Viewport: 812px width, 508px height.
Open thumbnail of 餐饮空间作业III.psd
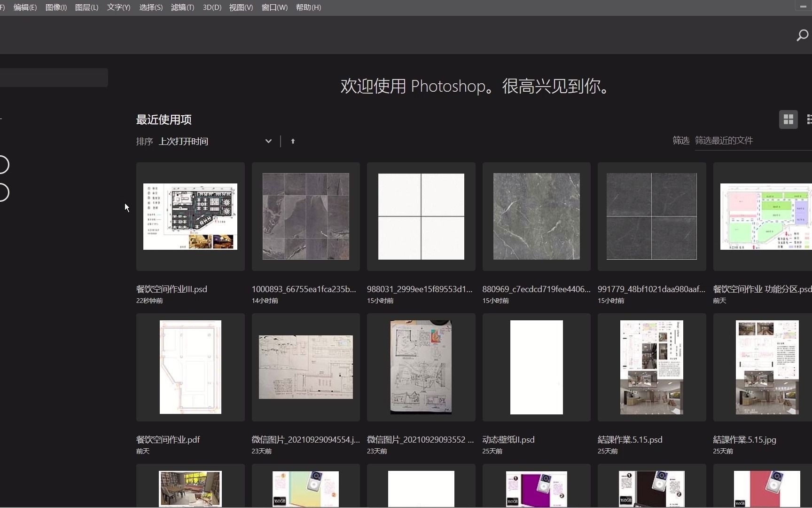pyautogui.click(x=190, y=216)
